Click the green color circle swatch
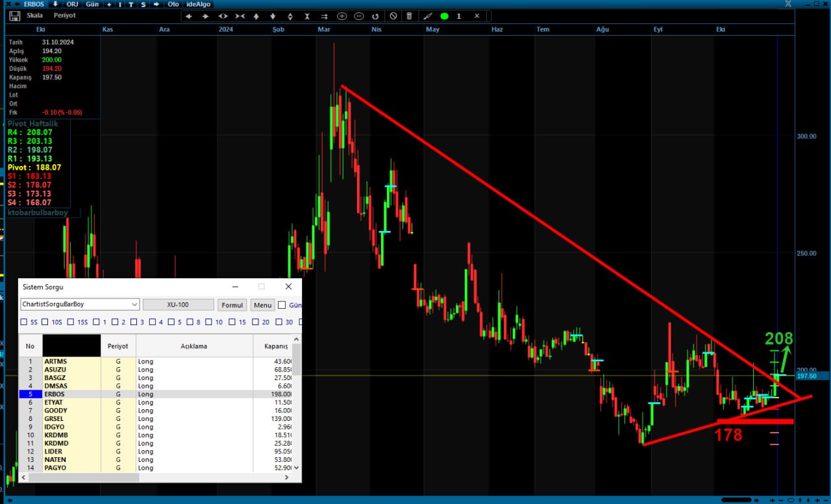831x504 pixels. tap(444, 16)
